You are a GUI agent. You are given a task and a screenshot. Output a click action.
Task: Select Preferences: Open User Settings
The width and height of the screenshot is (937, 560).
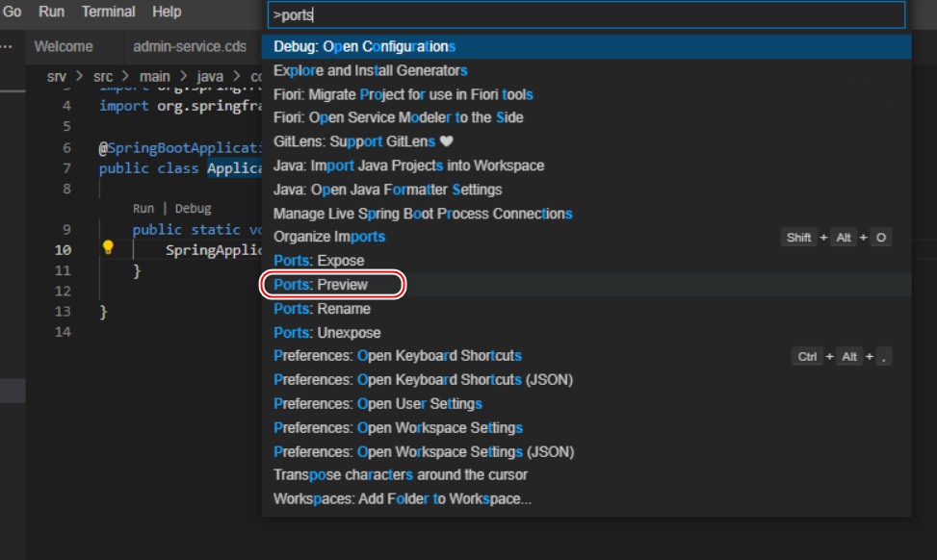click(x=586, y=403)
